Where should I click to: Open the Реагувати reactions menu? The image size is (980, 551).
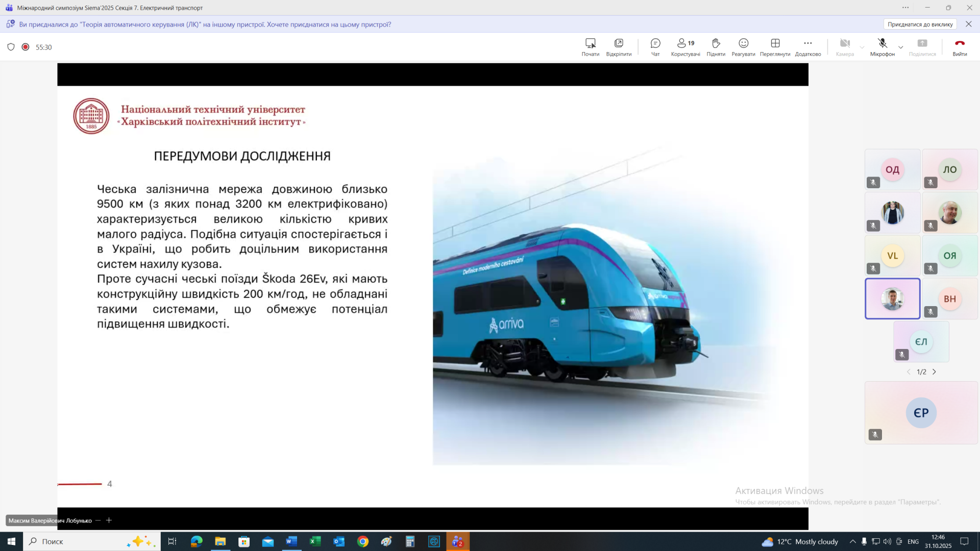pos(743,46)
